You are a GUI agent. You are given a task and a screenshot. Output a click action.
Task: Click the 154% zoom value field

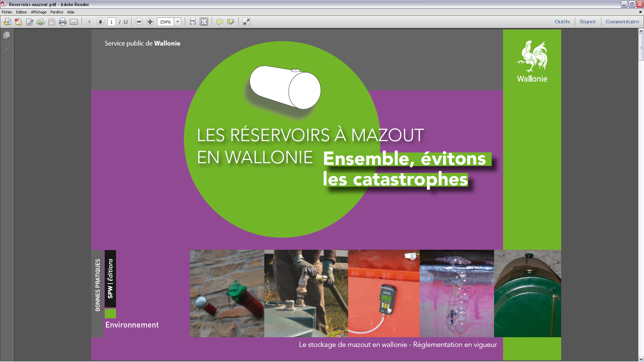[x=165, y=22]
